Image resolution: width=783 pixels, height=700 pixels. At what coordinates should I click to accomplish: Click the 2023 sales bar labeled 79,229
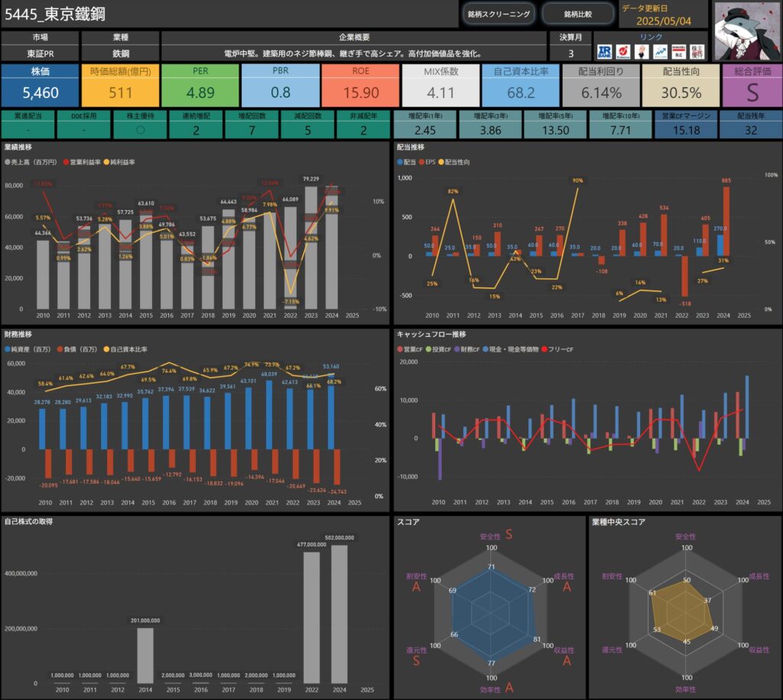tap(311, 248)
